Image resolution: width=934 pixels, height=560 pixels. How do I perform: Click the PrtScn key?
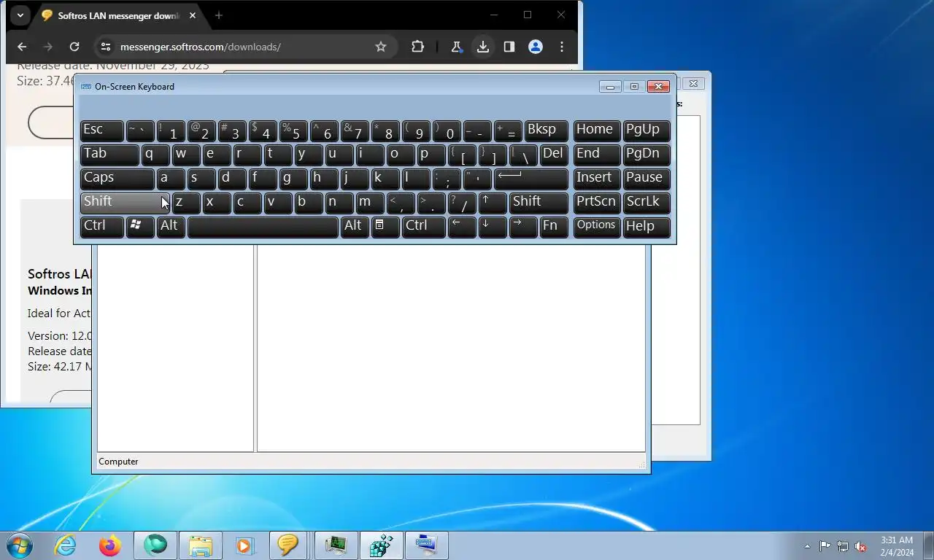click(597, 203)
